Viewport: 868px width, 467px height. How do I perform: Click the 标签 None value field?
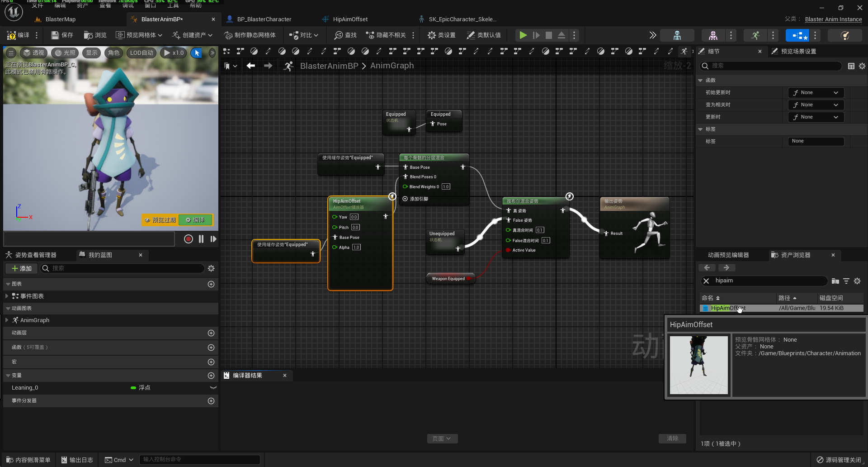(816, 142)
